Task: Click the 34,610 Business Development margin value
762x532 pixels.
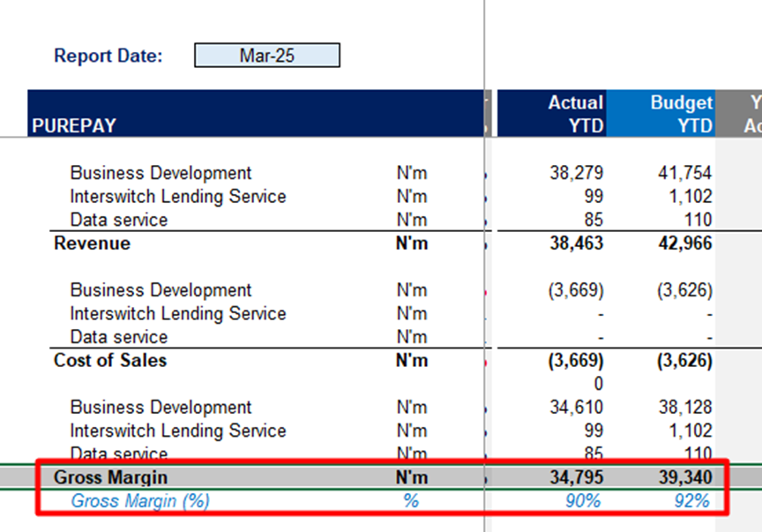Action: coord(576,408)
